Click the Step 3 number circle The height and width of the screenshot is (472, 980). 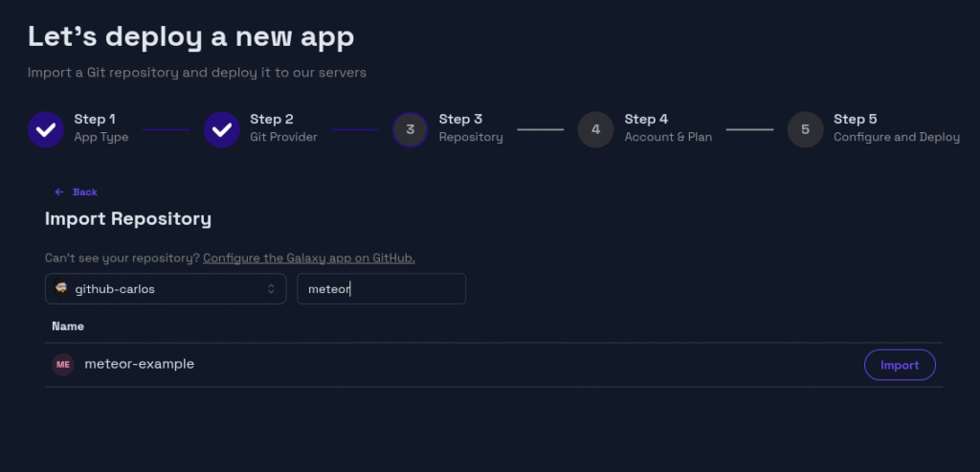click(410, 129)
